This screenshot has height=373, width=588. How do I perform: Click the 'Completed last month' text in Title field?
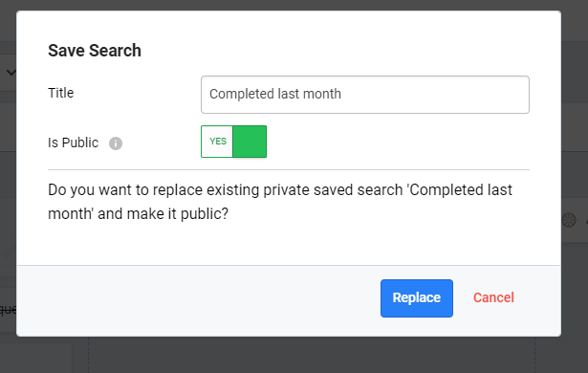click(x=275, y=94)
